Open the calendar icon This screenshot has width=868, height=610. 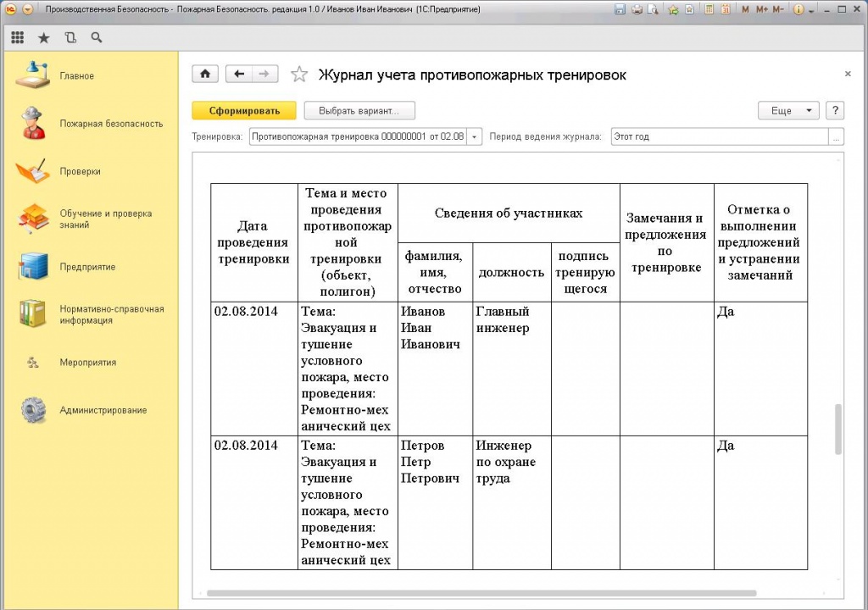(x=726, y=9)
